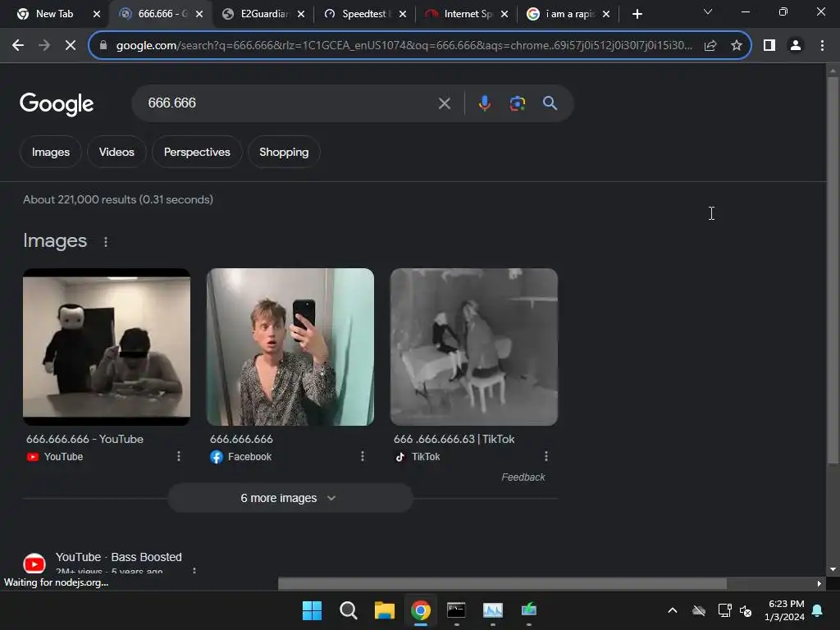Open the notification bell
The image size is (840, 630).
point(818,610)
